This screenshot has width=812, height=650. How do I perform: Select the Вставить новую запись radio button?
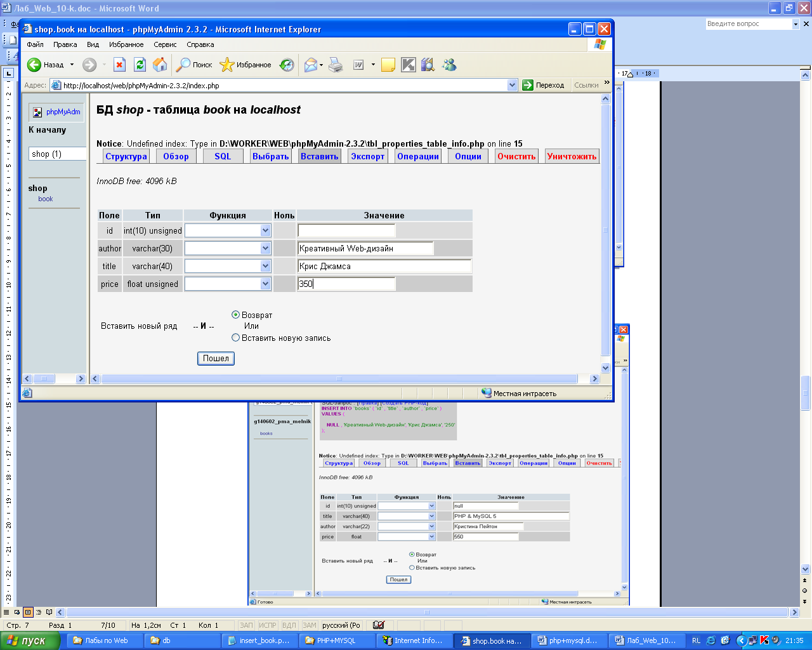236,338
